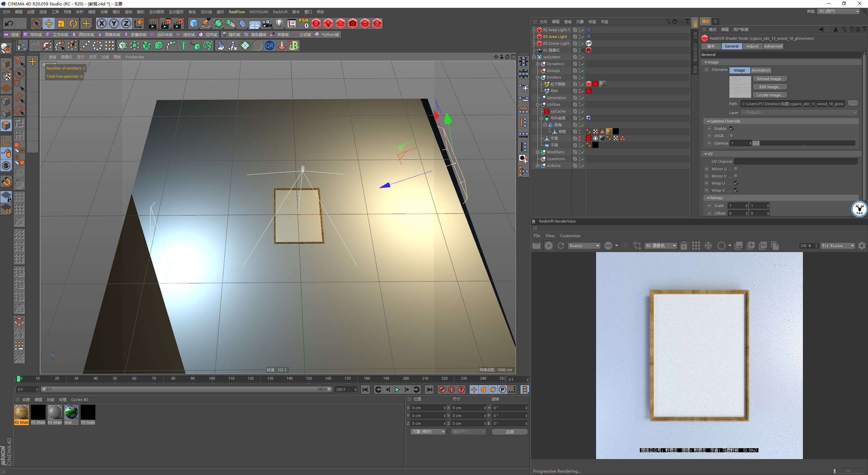This screenshot has width=868, height=475.
Task: Add a Cube primitive object
Action: 194,23
